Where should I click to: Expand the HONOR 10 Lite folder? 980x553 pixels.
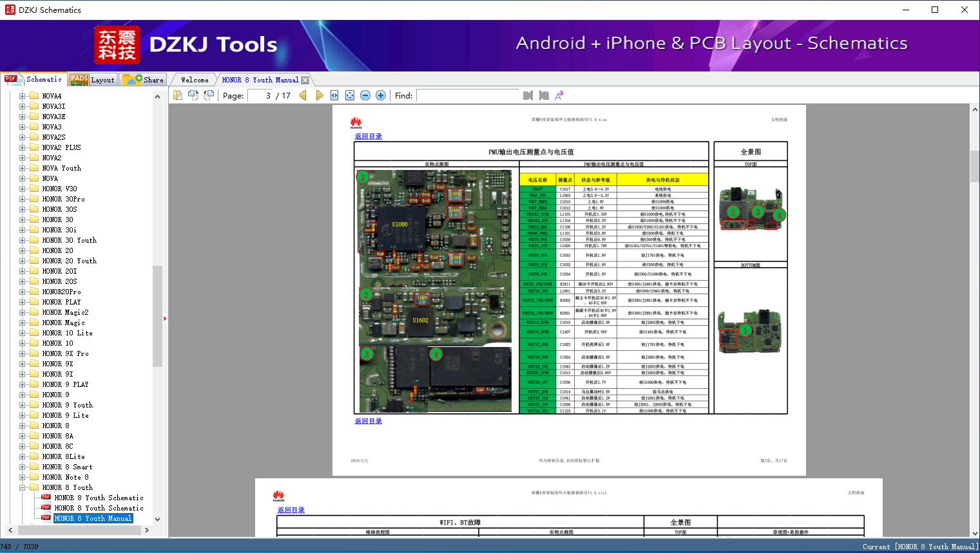[x=23, y=333]
